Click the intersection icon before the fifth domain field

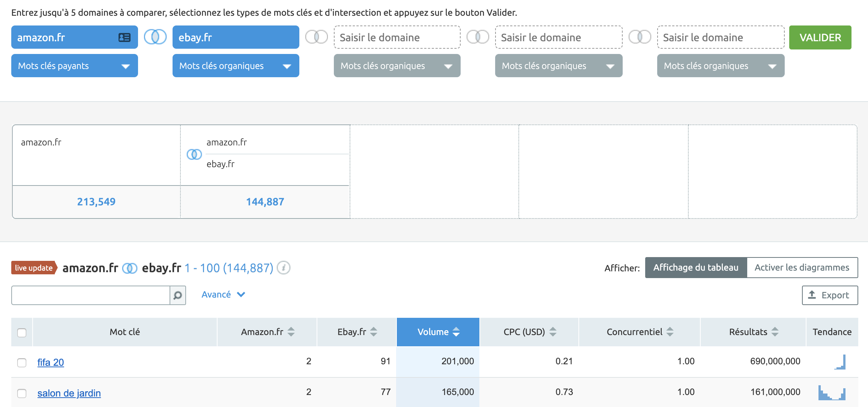[x=640, y=37]
